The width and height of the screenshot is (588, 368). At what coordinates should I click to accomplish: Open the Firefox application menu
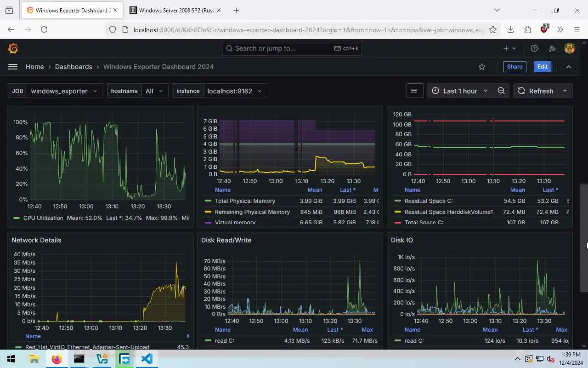point(577,29)
